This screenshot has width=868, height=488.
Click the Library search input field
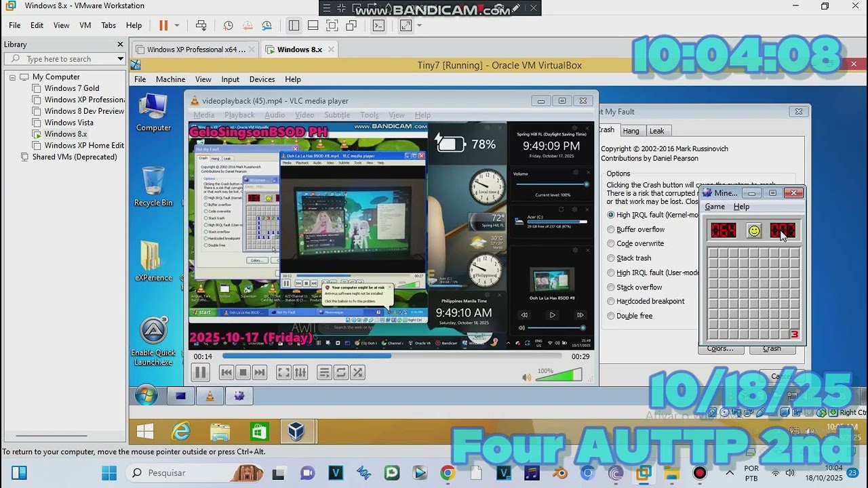pyautogui.click(x=64, y=59)
